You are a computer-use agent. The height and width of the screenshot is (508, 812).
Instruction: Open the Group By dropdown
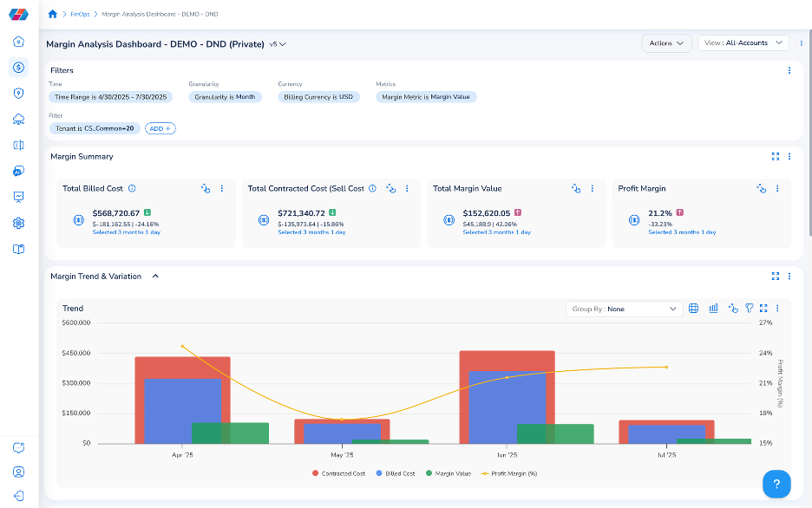click(x=623, y=309)
